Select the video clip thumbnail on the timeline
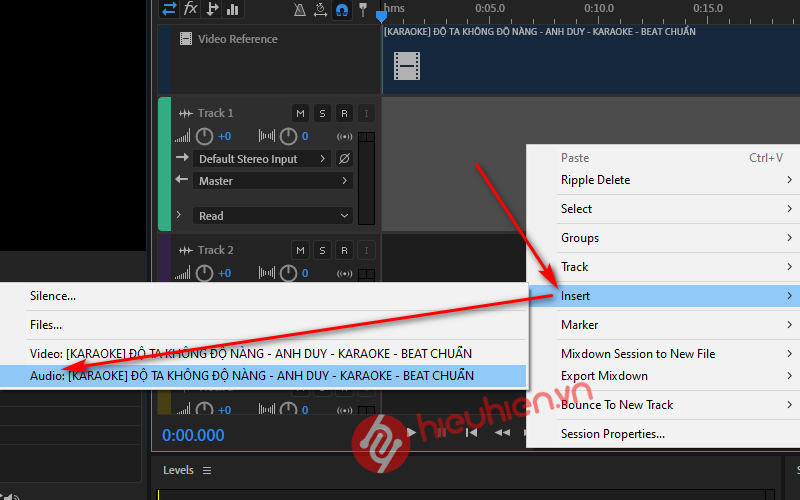 tap(407, 66)
